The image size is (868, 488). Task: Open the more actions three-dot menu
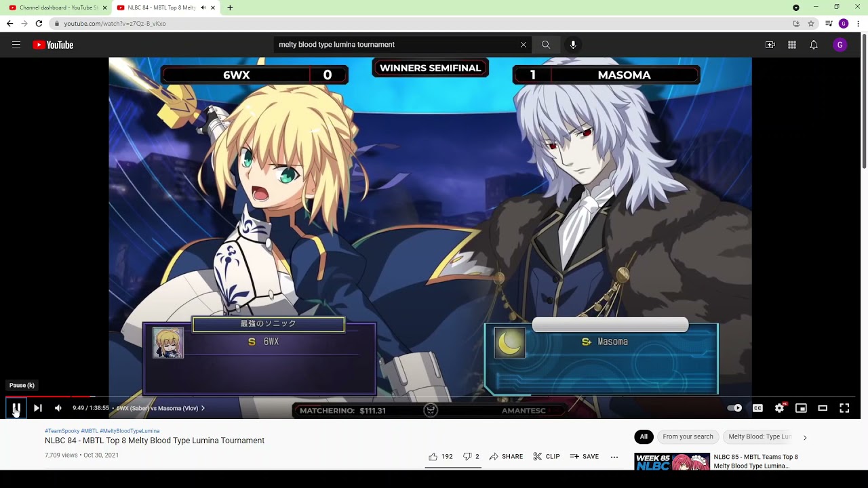coord(614,457)
